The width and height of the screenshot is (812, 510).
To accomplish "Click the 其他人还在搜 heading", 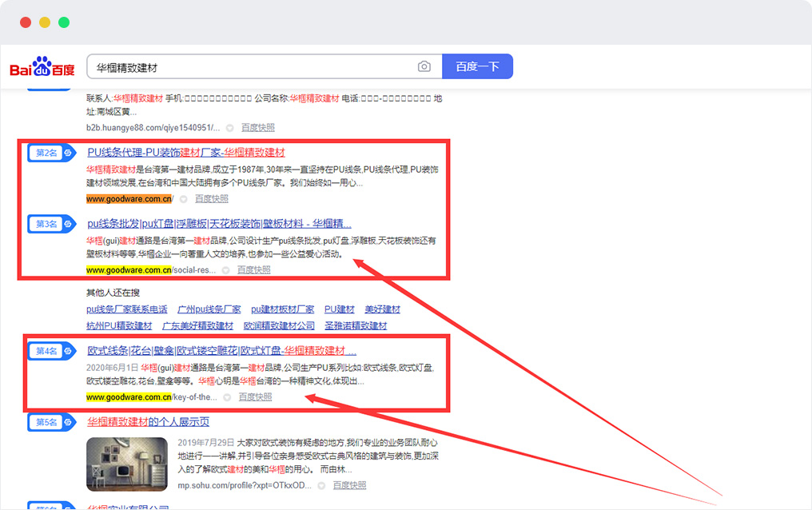I will 113,293.
